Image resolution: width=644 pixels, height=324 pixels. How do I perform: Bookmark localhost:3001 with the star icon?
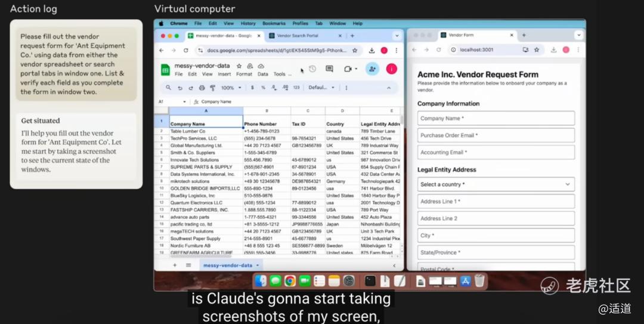pyautogui.click(x=537, y=50)
